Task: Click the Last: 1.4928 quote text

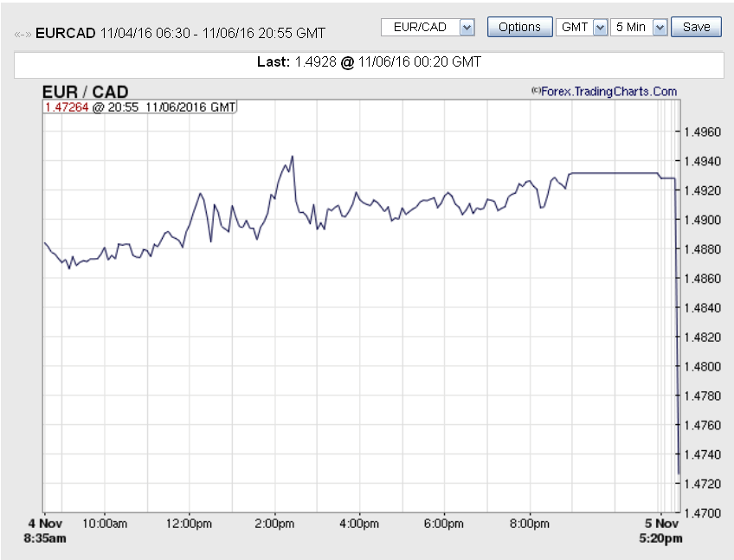Action: [x=369, y=61]
